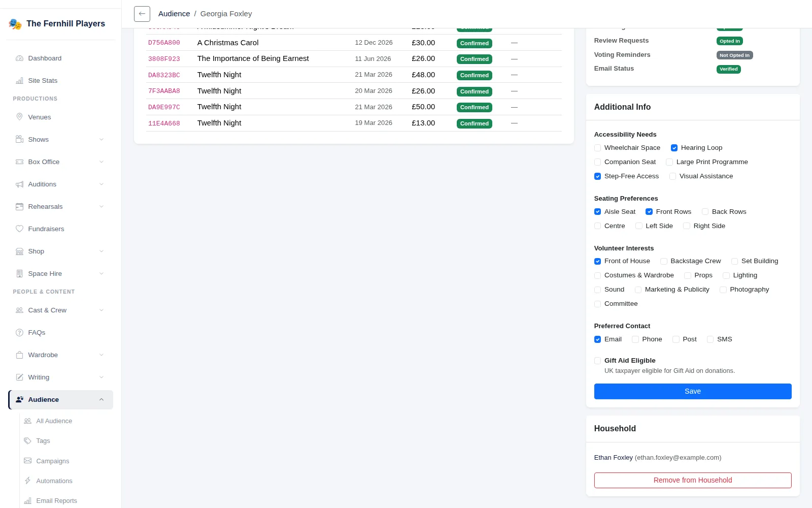Image resolution: width=812 pixels, height=508 pixels.
Task: Click the Automations lightning icon
Action: tap(27, 481)
